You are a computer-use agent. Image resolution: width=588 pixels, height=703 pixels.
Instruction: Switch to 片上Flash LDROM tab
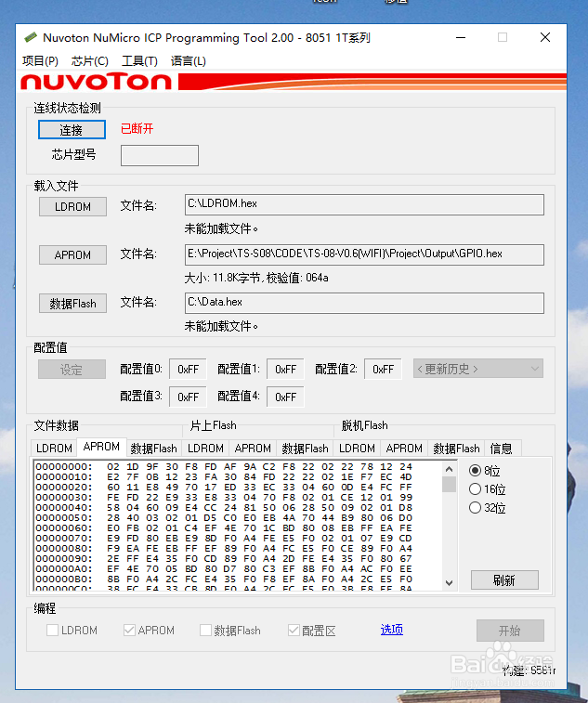tap(205, 449)
